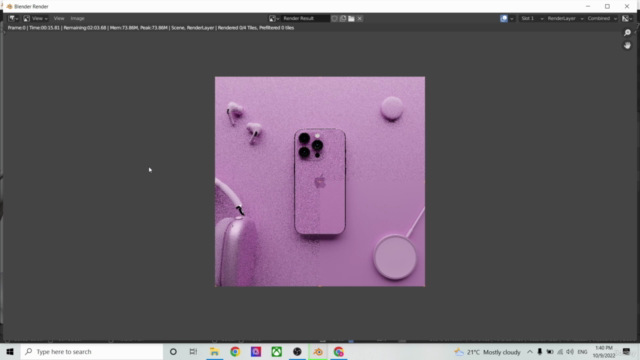640x360 pixels.
Task: Click the zoom gizmo magnifier
Action: 627,33
